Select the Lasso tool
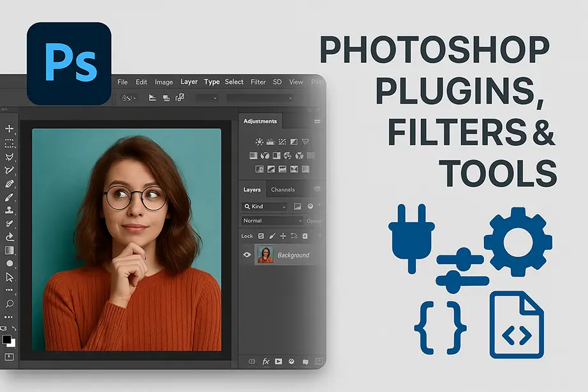 (10, 157)
